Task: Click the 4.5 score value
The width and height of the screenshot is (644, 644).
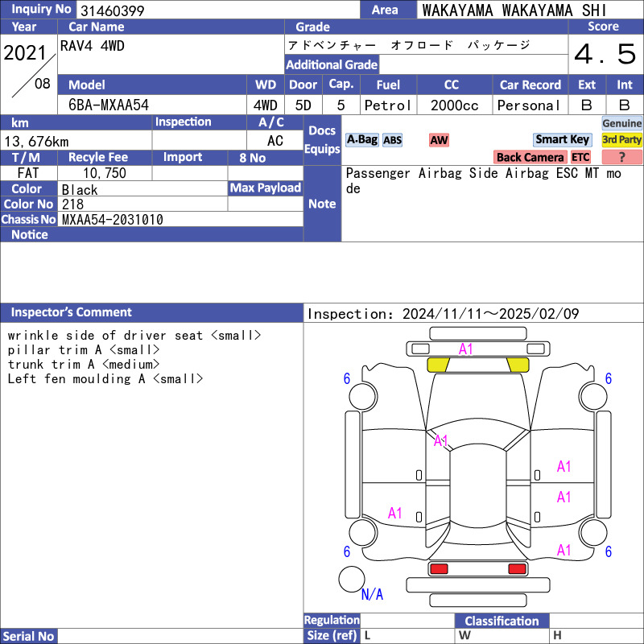Action: click(x=605, y=55)
